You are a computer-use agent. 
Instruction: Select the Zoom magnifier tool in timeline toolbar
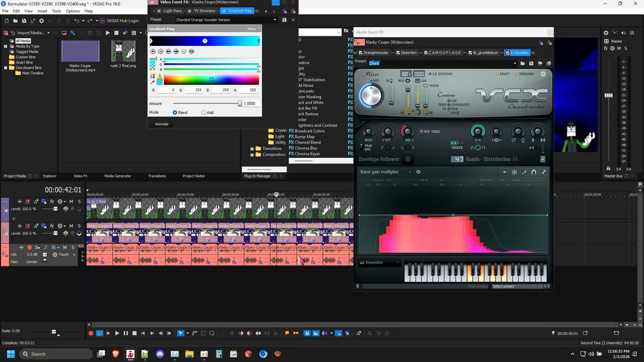pos(212,333)
